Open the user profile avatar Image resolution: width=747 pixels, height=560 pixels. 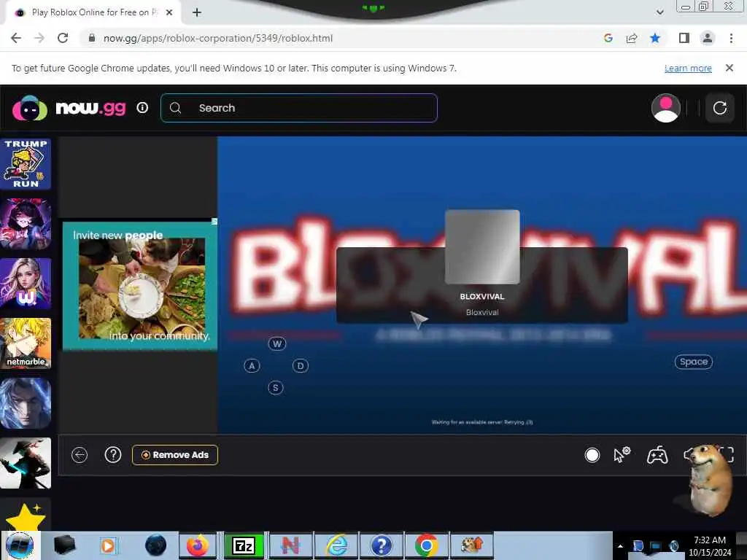[665, 108]
